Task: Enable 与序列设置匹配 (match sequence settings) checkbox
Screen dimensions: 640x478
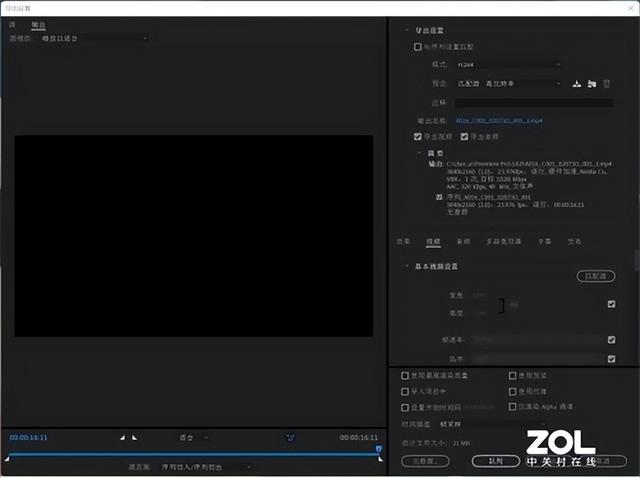Action: [x=417, y=47]
